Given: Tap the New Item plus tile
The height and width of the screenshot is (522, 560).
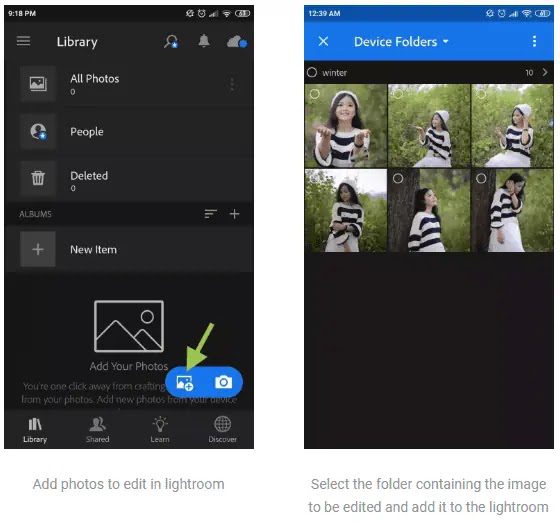Looking at the screenshot, I should tap(38, 249).
